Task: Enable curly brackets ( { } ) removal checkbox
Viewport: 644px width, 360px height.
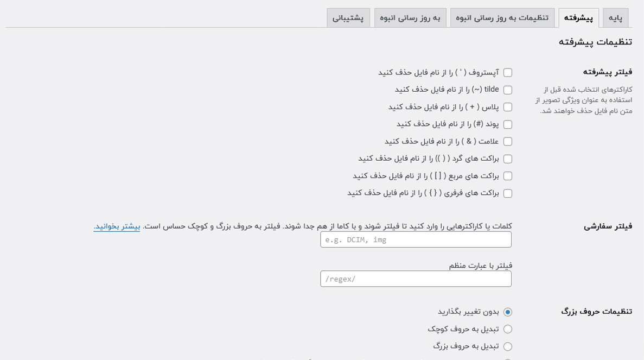Action: 508,193
